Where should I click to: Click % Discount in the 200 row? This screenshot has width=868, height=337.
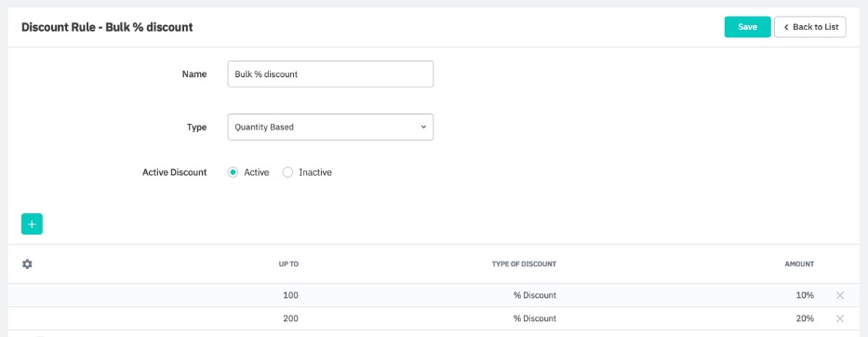point(535,318)
